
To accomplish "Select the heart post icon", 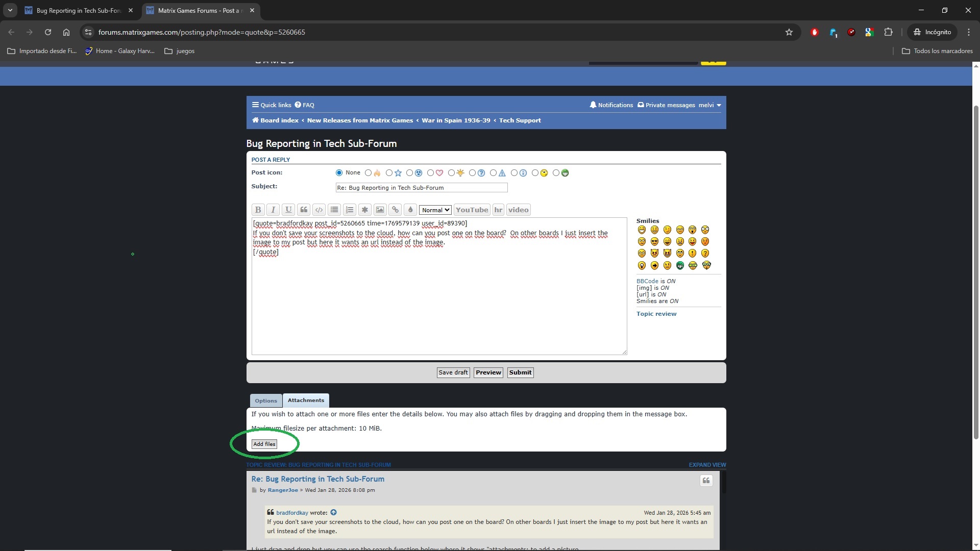I will point(430,173).
